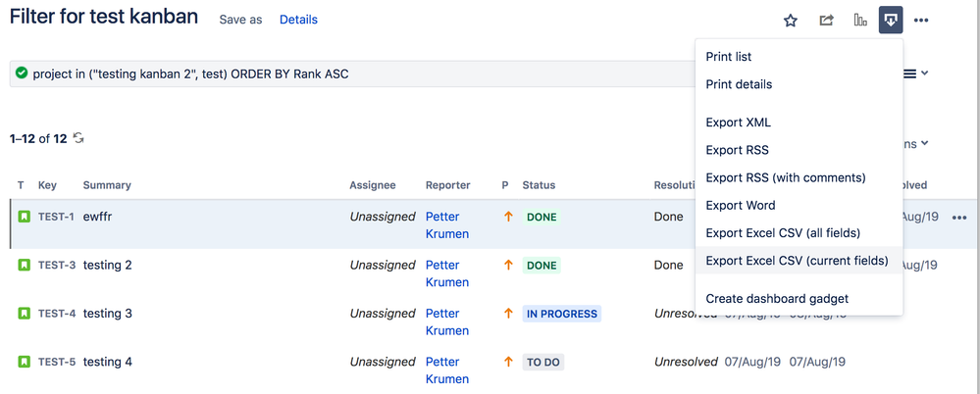Select Export XML
This screenshot has height=394, width=980.
(799, 123)
